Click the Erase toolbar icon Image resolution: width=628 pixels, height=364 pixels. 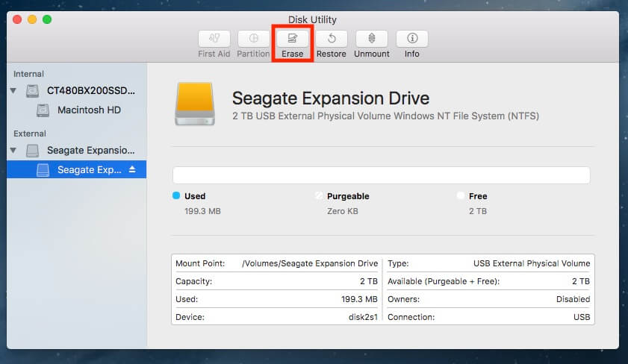point(292,38)
